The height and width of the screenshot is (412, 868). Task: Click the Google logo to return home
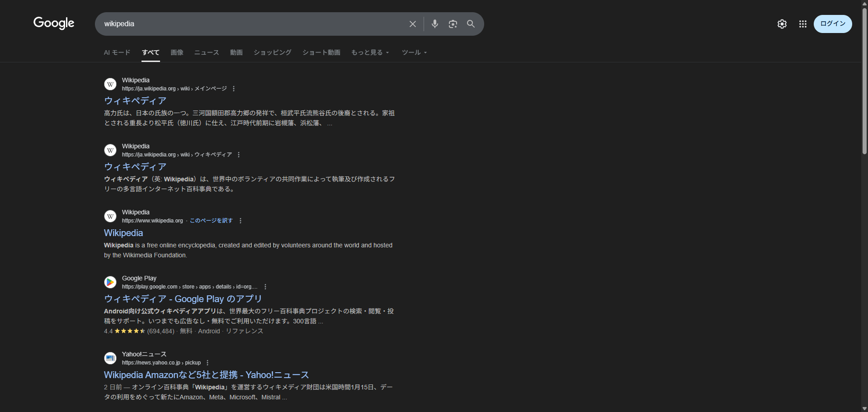53,24
